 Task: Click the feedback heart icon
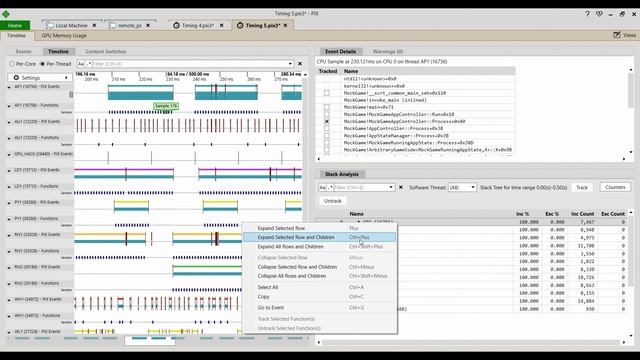[599, 14]
